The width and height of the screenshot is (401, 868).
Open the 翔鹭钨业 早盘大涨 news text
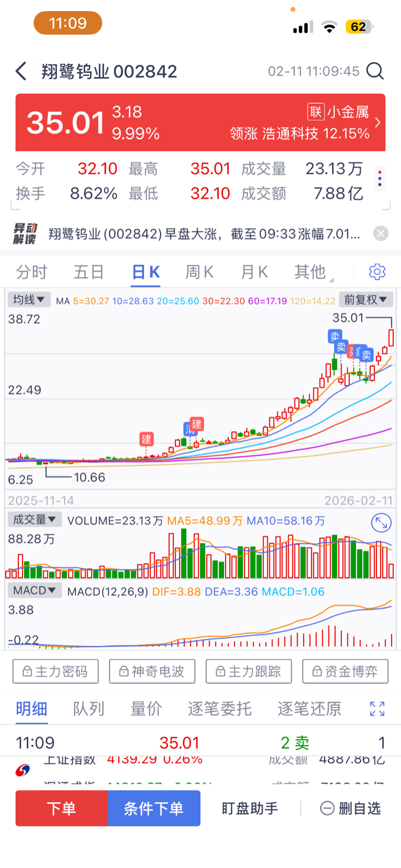coord(204,233)
